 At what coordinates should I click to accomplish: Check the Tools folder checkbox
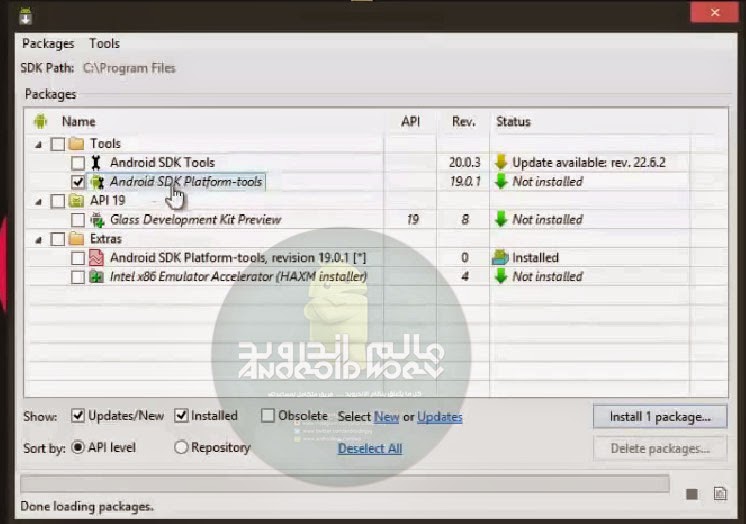click(x=58, y=144)
